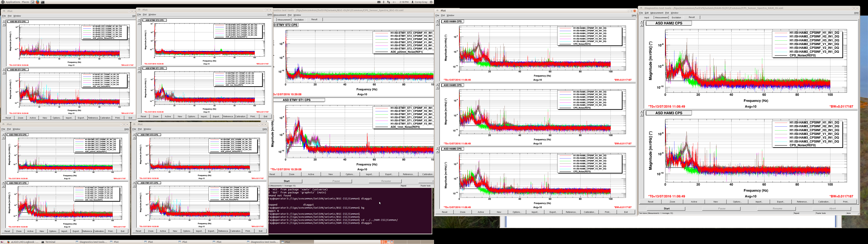
Task: Click up arrow beside ASD HAM6 CPS plot
Action: tap(438, 152)
